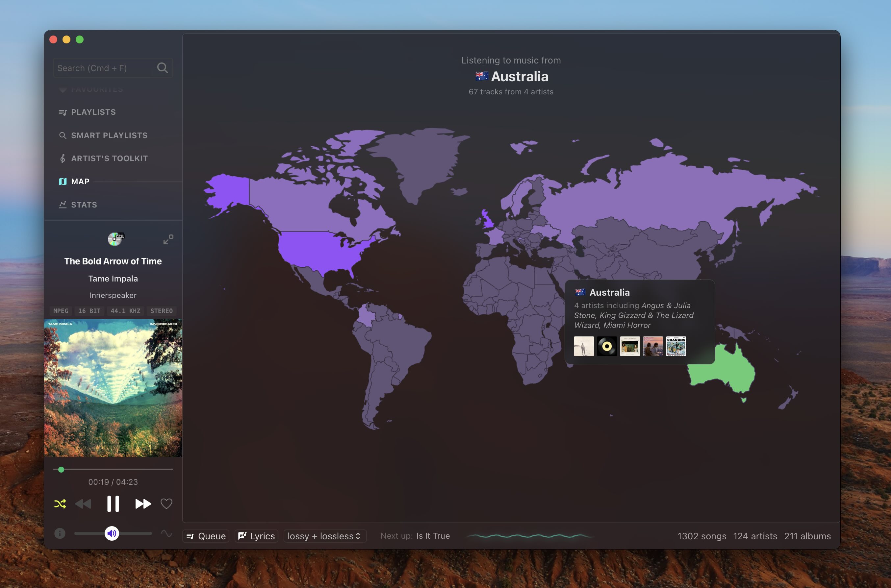Open the Playlists section
Image resolution: width=891 pixels, height=588 pixels.
[x=93, y=112]
